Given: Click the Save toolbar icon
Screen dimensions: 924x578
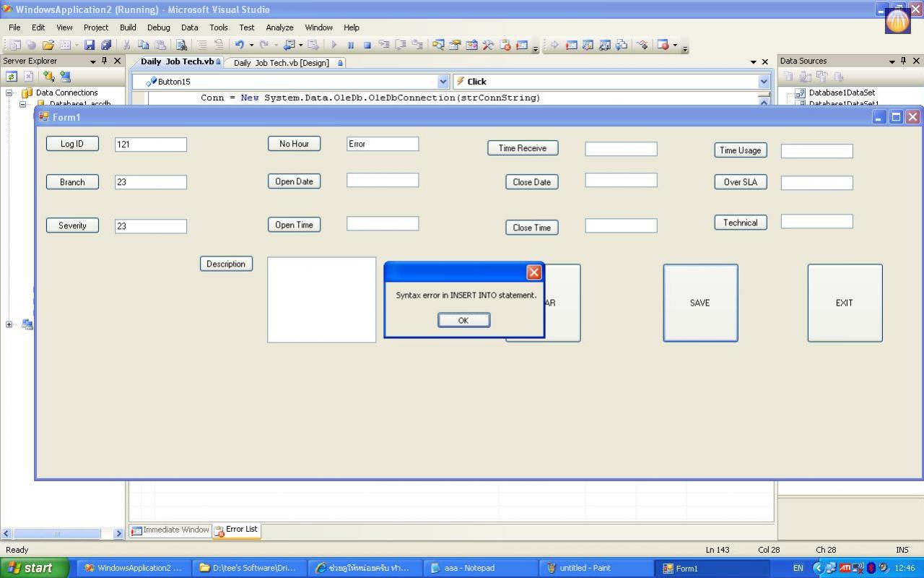Looking at the screenshot, I should click(x=90, y=45).
